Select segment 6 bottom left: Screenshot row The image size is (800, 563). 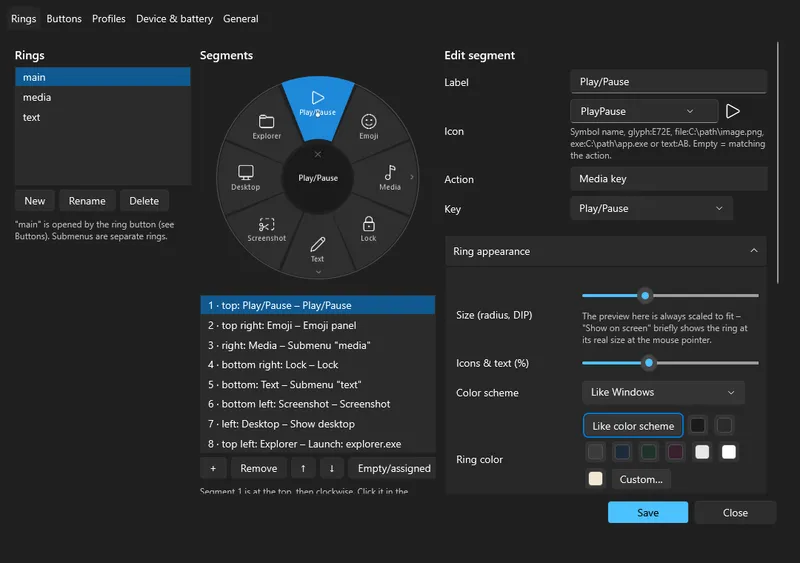pos(318,404)
